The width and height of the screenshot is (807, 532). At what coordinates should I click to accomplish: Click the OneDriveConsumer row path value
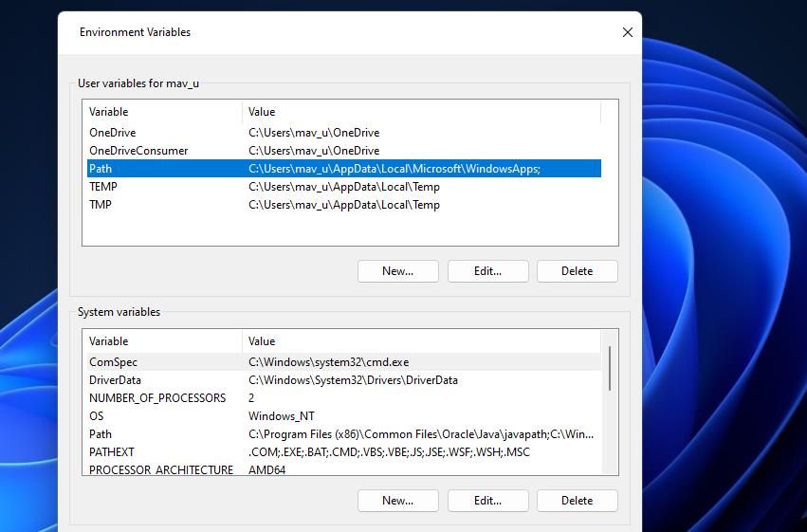(314, 151)
